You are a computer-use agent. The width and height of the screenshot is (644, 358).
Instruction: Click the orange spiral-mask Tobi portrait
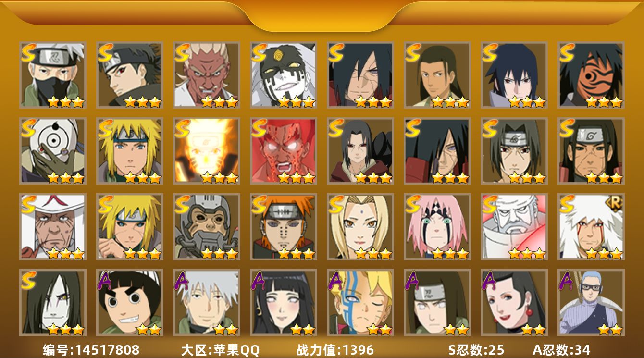point(591,74)
